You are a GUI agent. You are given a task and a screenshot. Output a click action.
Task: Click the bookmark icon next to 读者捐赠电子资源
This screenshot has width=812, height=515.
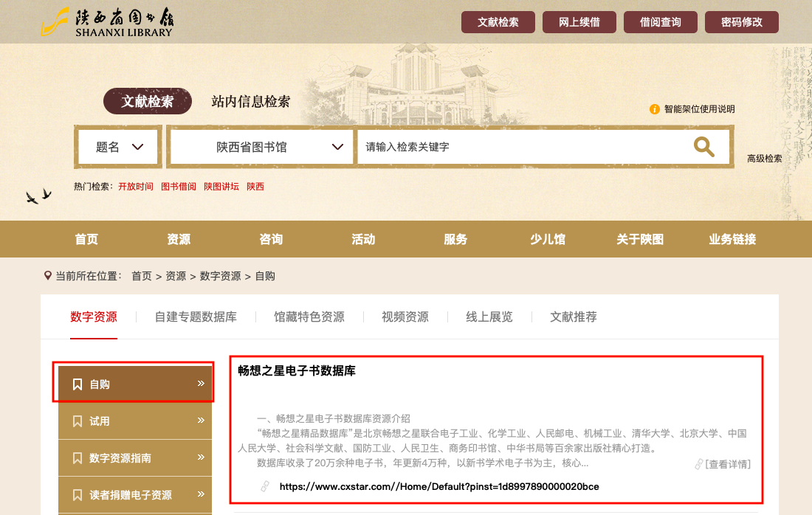[x=78, y=495]
